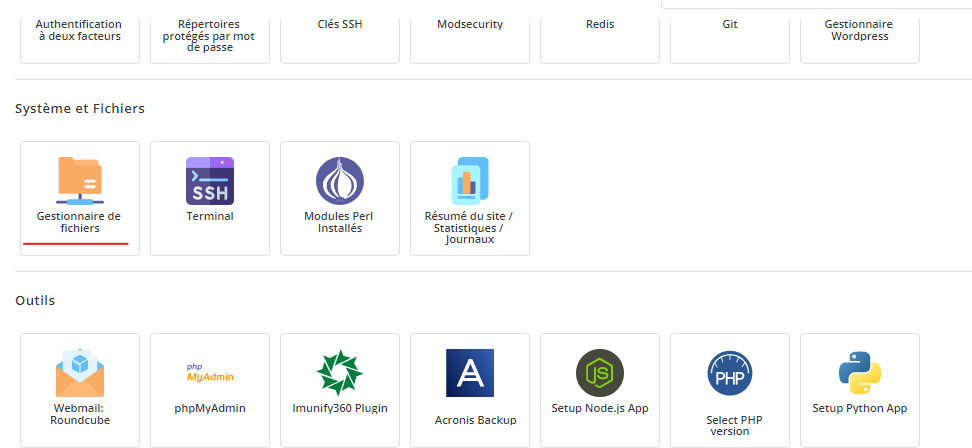Open the Gestionnaire de fichiers folder icon
This screenshot has height=448, width=972.
click(80, 180)
